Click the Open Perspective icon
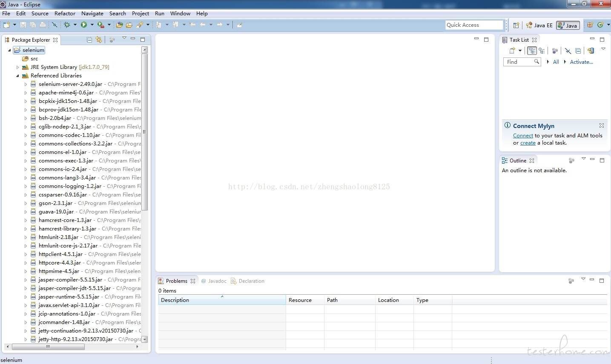Viewport: 611px width, 364px height. (516, 25)
